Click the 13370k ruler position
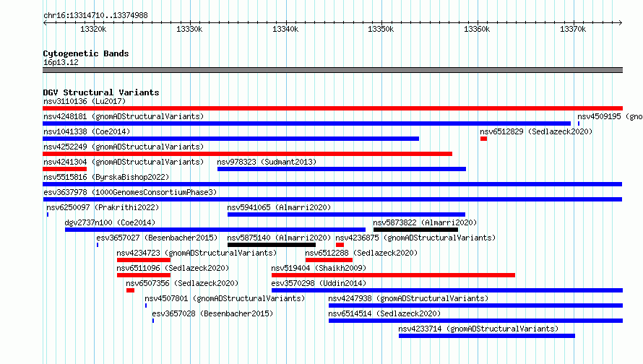 click(573, 29)
